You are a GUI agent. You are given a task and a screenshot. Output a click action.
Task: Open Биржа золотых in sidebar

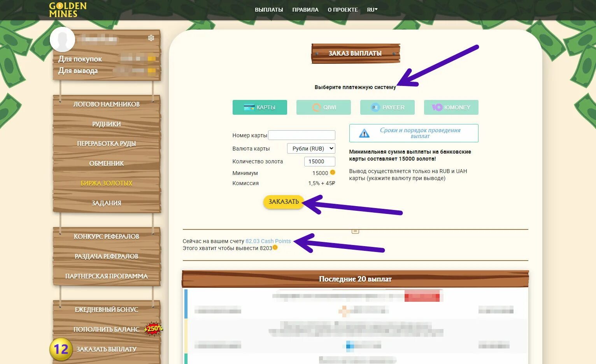106,183
